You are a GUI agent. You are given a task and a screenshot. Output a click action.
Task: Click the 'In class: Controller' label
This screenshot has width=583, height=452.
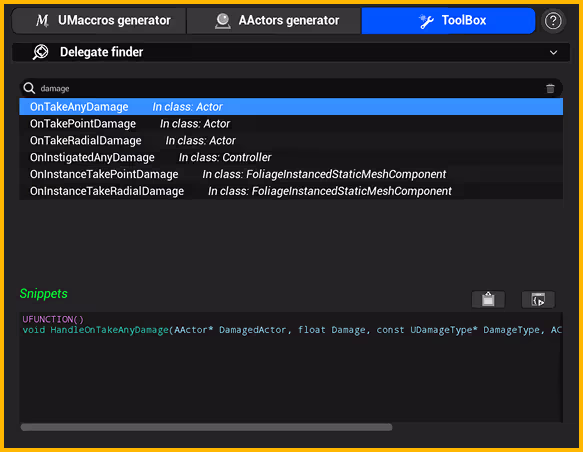point(225,157)
